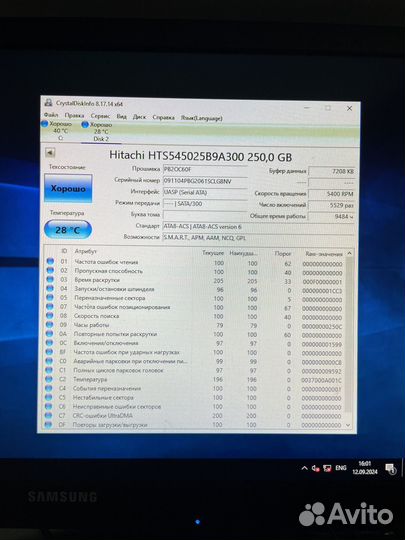The width and height of the screenshot is (405, 540).
Task: Click status icon for Скорость поиска
Action: [x=50, y=315]
